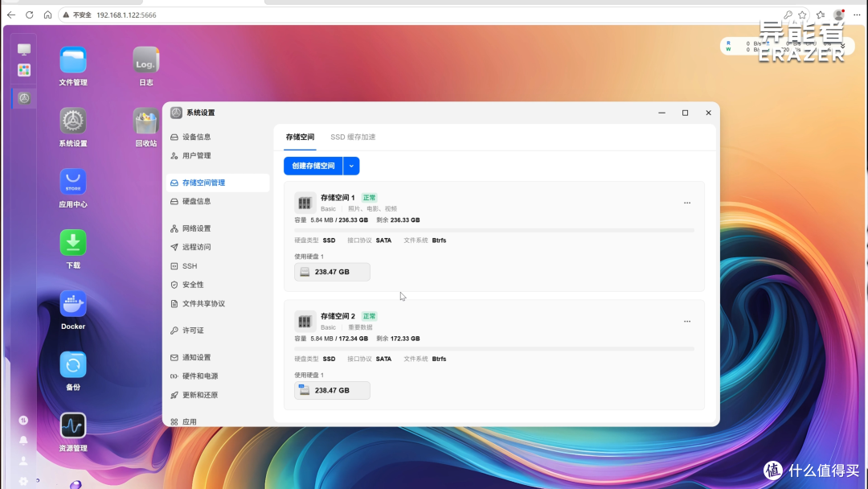
Task: Open 用户管理 settings section
Action: 218,155
